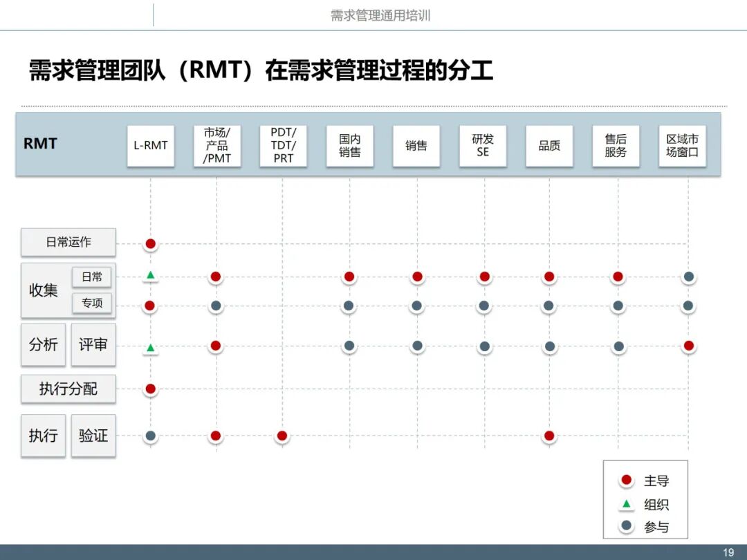The image size is (747, 560).
Task: Click the red dot under L-RMT for 日常运作
Action: click(149, 243)
